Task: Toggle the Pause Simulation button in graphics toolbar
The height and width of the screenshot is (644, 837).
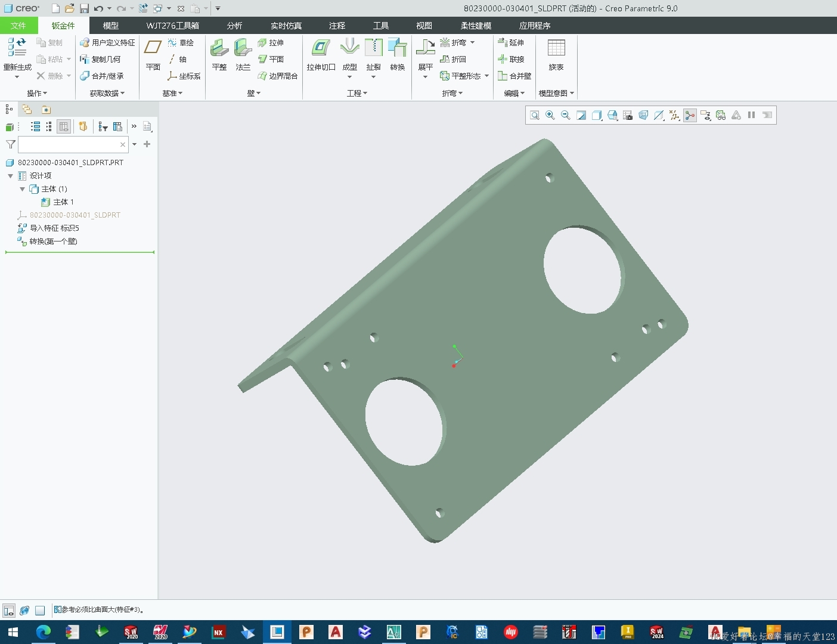Action: (x=752, y=115)
